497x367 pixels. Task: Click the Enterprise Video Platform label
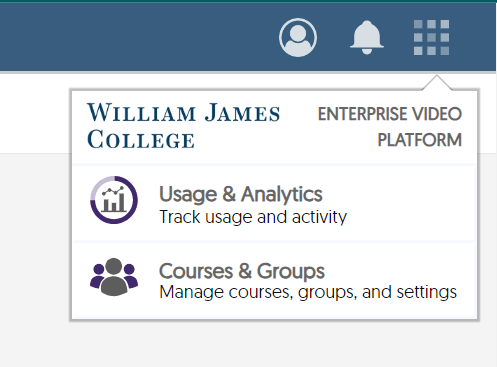pos(390,127)
